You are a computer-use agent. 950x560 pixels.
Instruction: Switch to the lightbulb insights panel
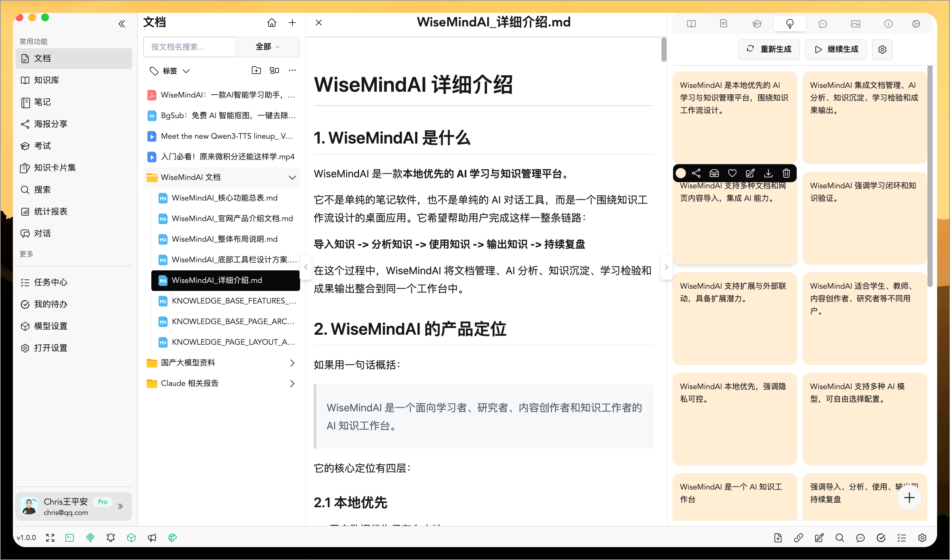point(790,23)
